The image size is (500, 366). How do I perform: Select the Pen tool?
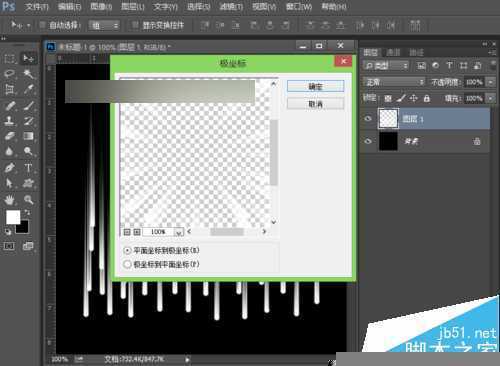click(9, 168)
